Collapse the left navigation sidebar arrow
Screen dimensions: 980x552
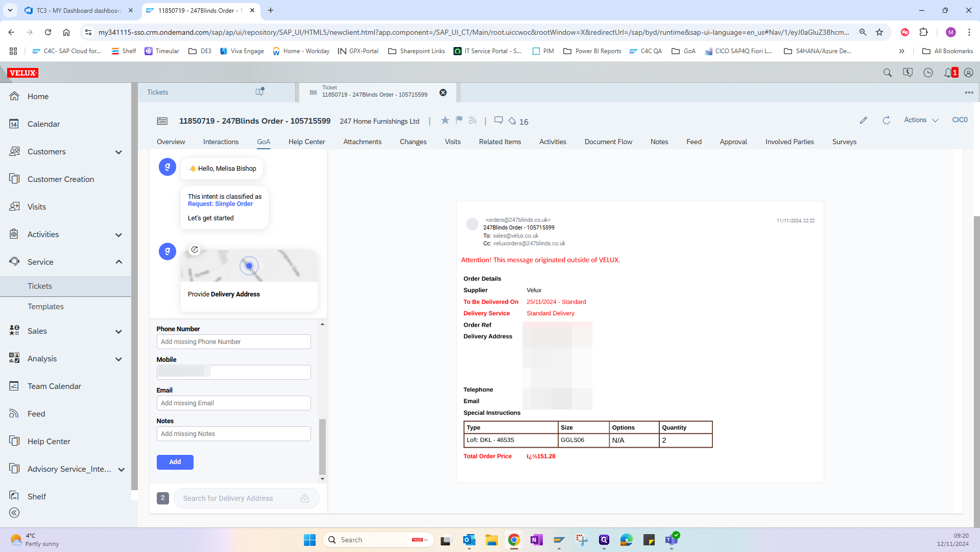[14, 513]
